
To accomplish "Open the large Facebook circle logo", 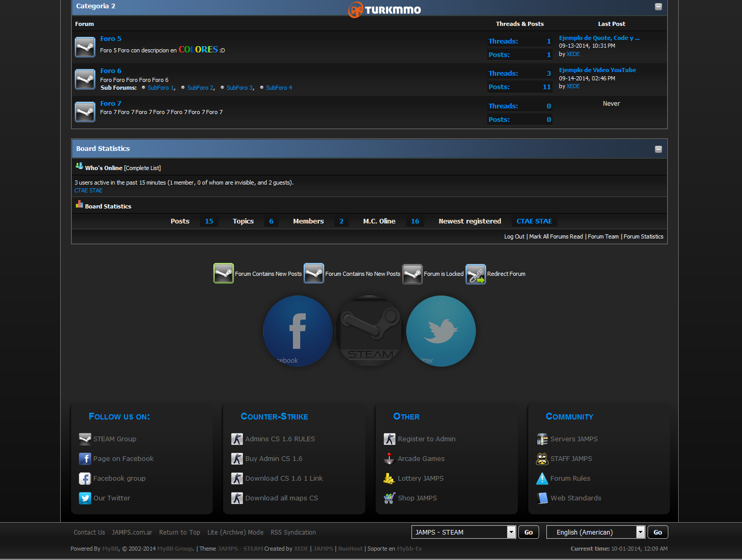I will click(298, 331).
